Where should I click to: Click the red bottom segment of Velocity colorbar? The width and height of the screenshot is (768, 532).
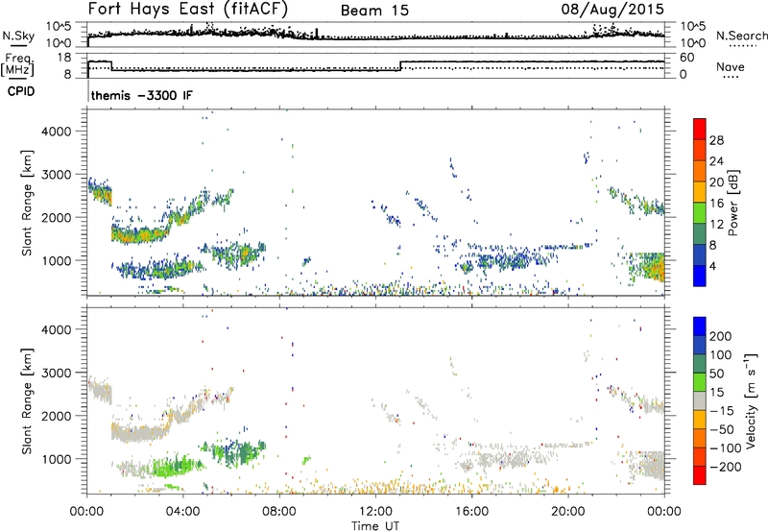700,475
